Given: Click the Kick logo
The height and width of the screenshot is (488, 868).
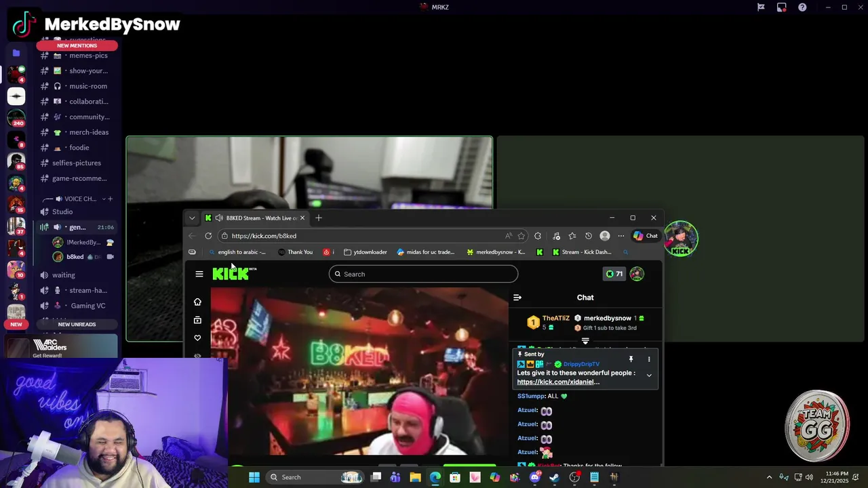Looking at the screenshot, I should 234,274.
